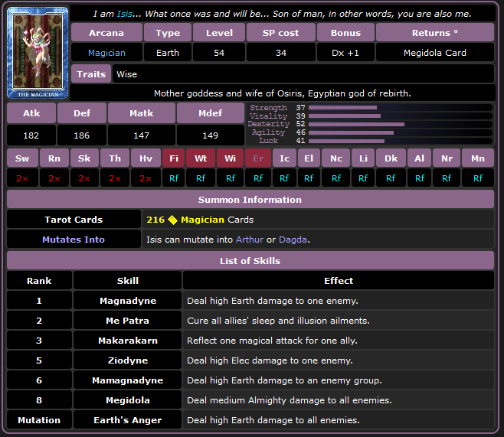
Task: Click the Ic affinity header
Action: pos(284,158)
